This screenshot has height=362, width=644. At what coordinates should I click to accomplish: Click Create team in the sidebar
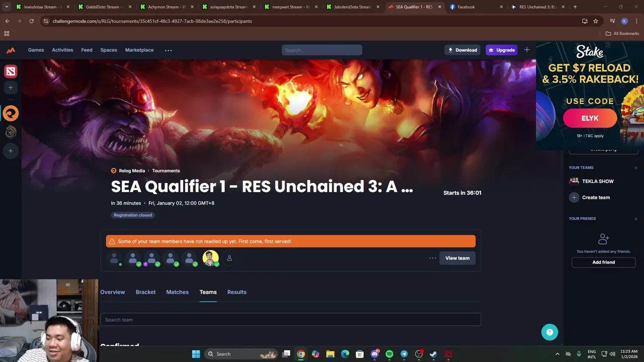coord(590,198)
